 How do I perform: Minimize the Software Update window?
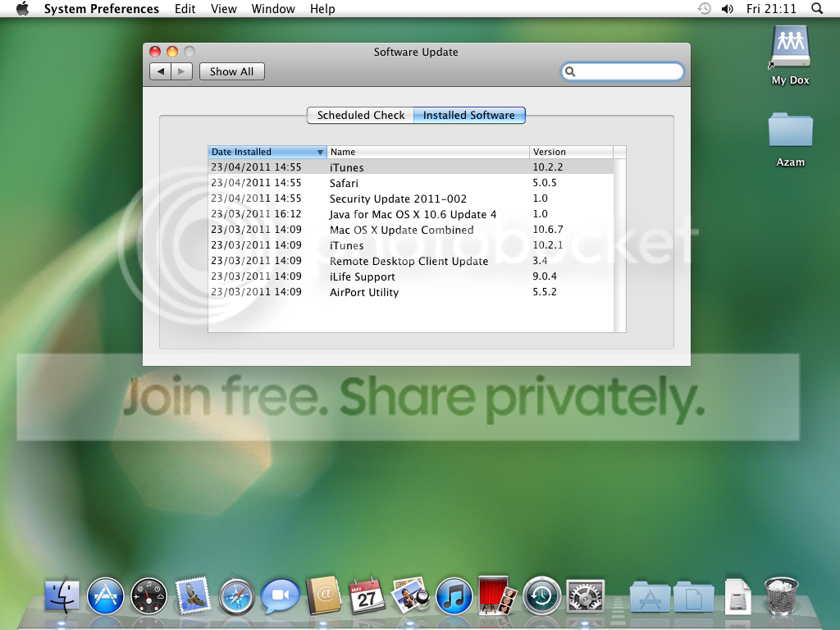[x=172, y=52]
